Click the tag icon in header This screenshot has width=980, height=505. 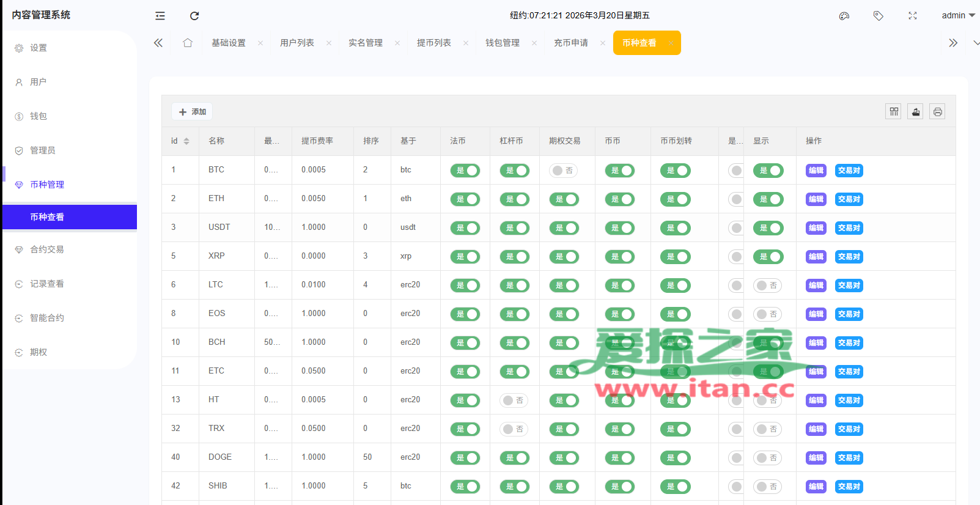tap(879, 16)
